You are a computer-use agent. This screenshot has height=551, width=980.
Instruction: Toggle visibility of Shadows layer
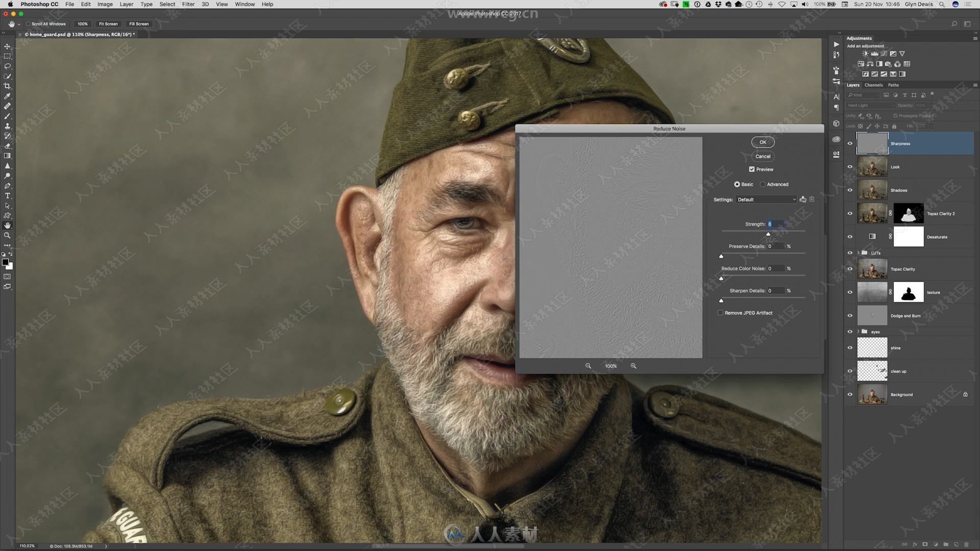849,190
